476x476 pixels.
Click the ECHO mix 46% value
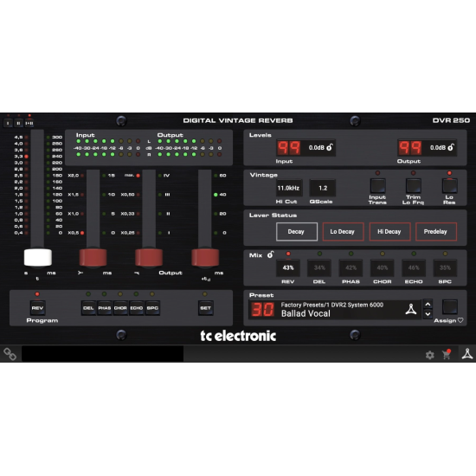coord(414,267)
